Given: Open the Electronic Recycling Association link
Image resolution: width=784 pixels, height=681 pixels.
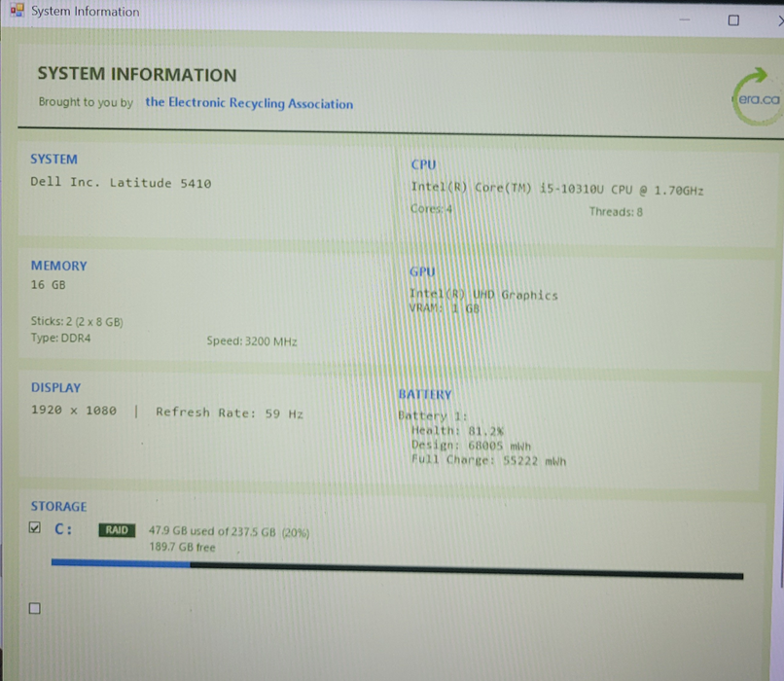Looking at the screenshot, I should click(x=249, y=103).
